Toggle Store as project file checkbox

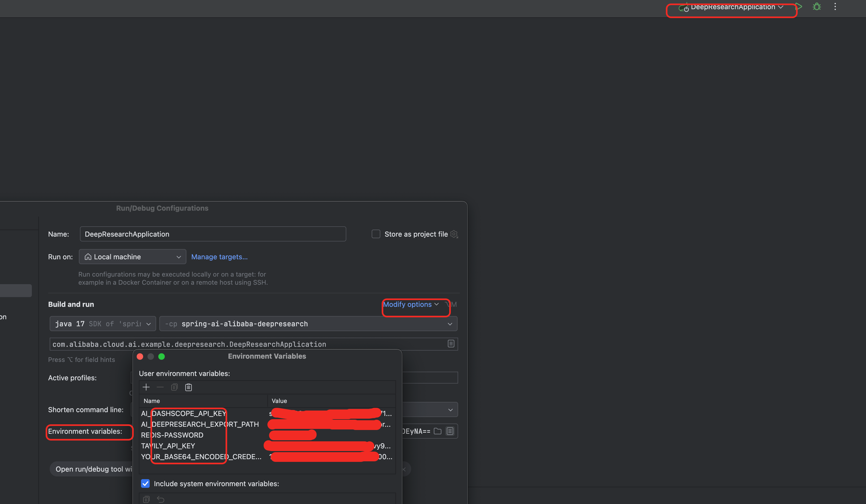(376, 234)
